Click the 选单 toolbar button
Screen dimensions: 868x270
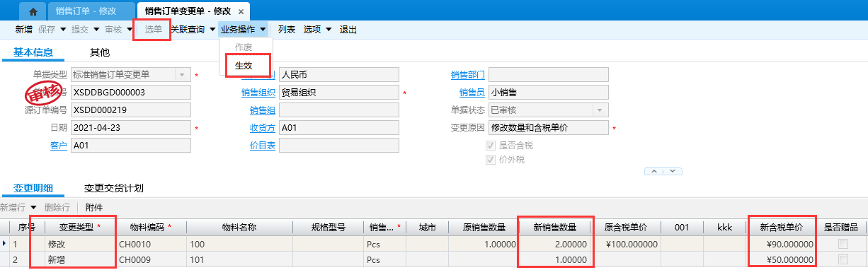pyautogui.click(x=154, y=30)
